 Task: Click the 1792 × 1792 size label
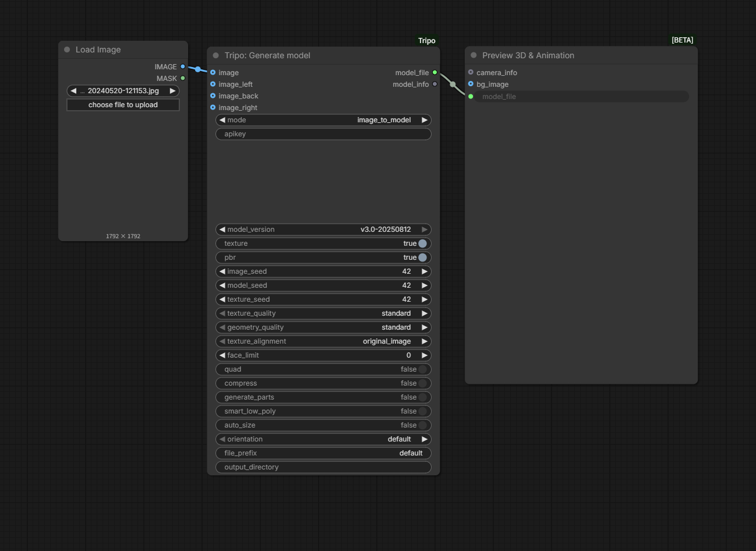(123, 236)
